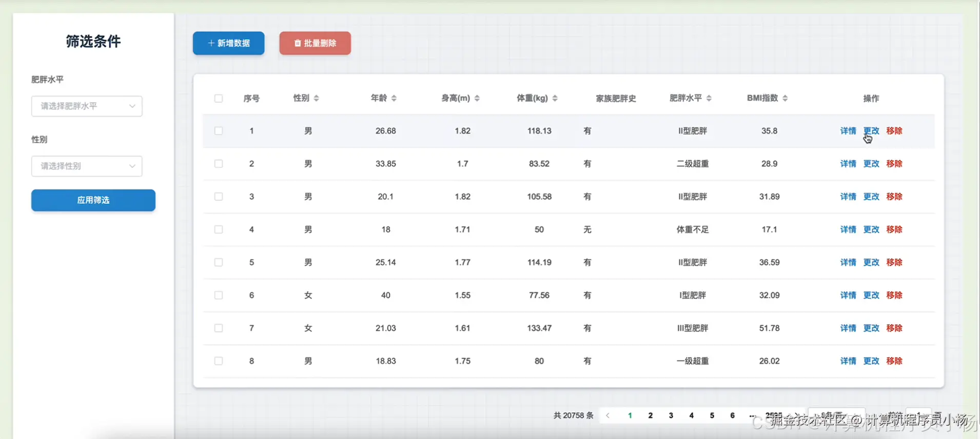Click the weight value 118.13
Screen dimensions: 980x439
[x=539, y=131]
